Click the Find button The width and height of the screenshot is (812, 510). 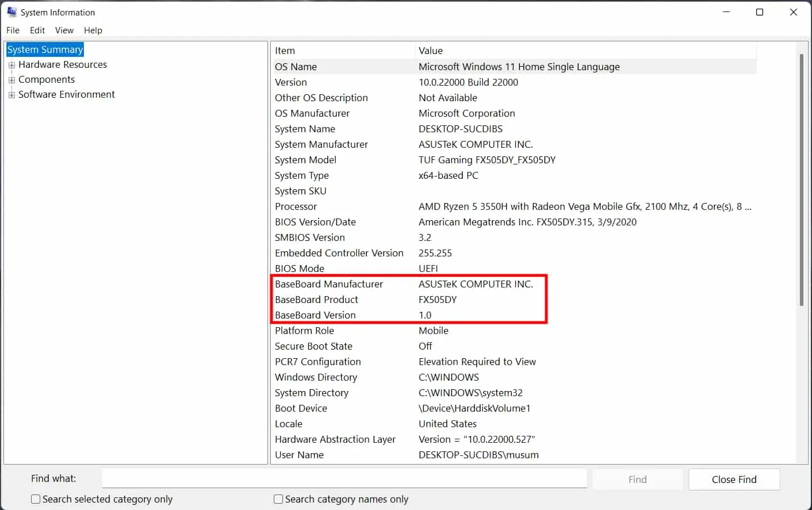click(x=637, y=479)
